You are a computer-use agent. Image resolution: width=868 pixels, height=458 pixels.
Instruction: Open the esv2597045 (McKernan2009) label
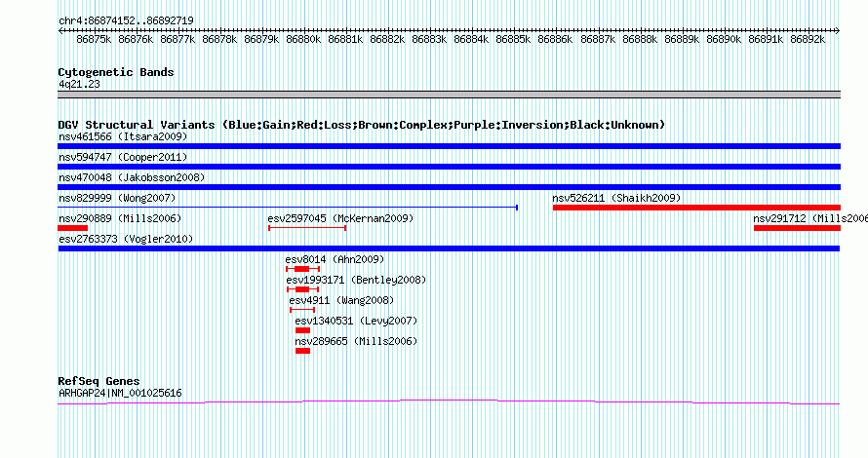point(340,218)
